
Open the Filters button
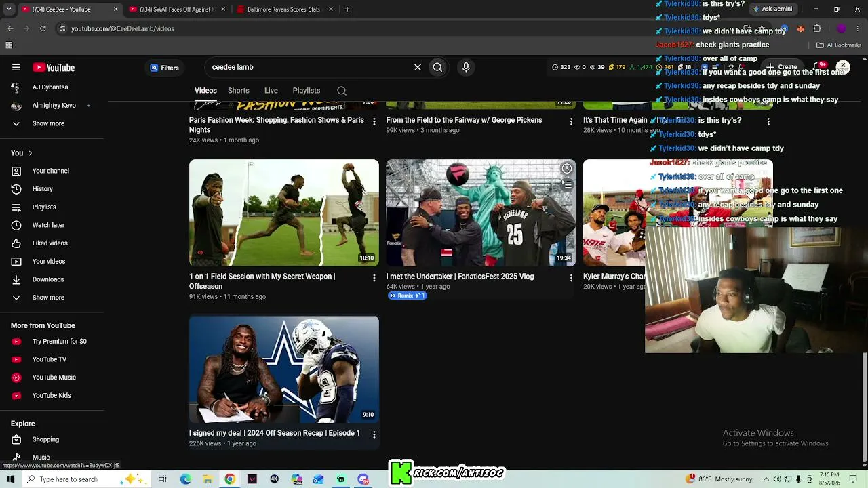click(165, 68)
